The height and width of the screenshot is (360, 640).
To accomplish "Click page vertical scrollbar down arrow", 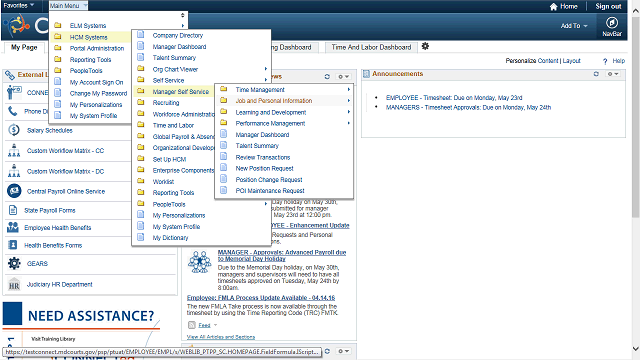I will pyautogui.click(x=636, y=349).
